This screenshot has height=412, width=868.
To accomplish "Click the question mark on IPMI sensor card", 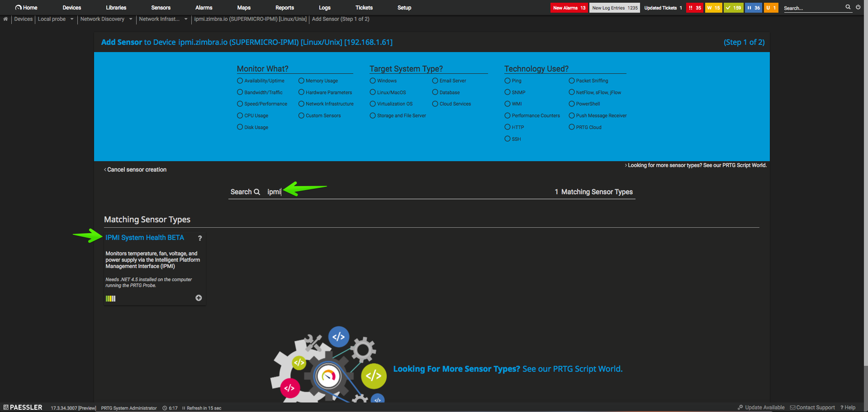I will (x=200, y=238).
